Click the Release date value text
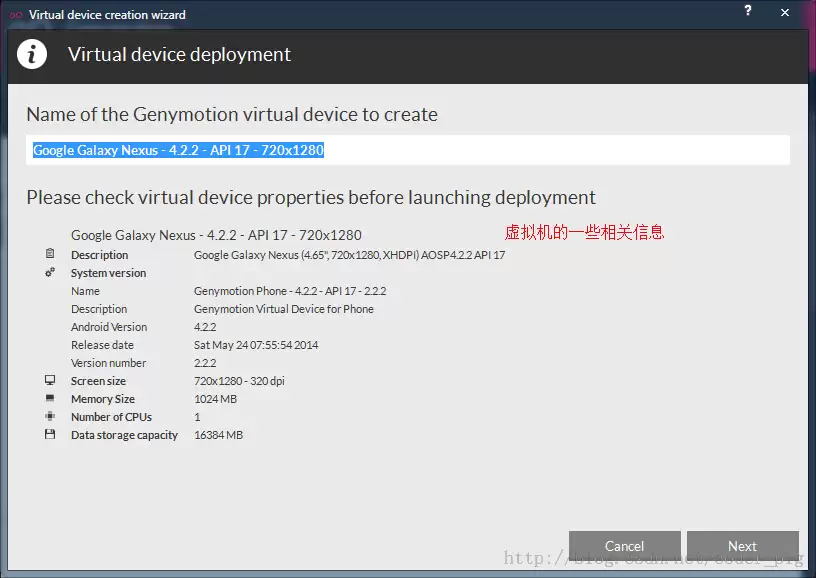This screenshot has height=578, width=816. [256, 345]
